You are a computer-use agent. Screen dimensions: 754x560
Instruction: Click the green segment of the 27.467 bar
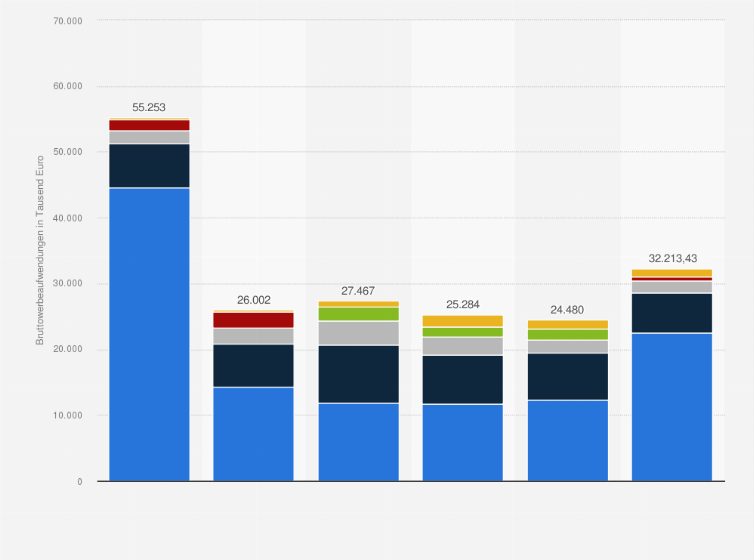click(358, 314)
